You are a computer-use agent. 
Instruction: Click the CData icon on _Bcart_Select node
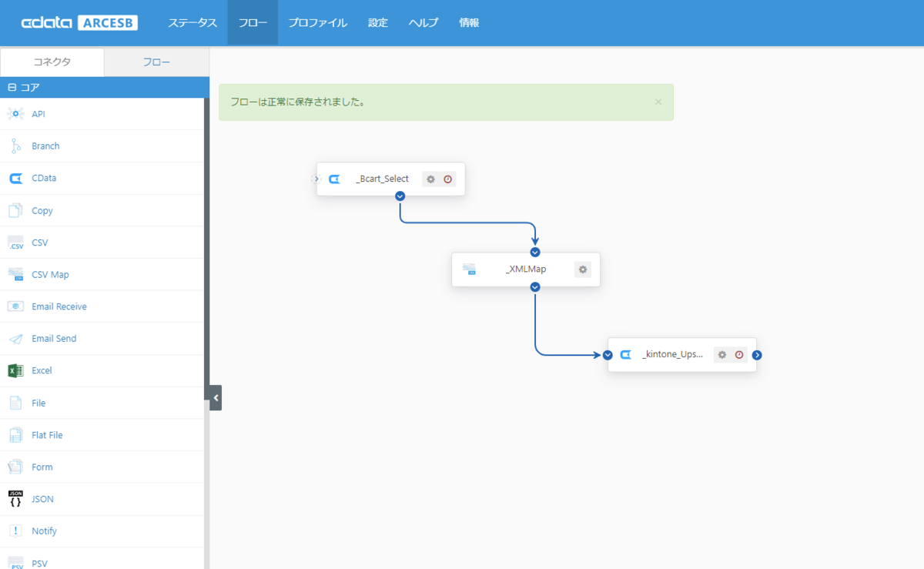pos(334,179)
